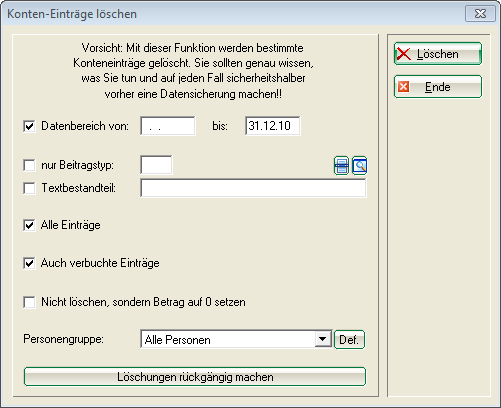Viewport: 501px width, 408px height.
Task: Click into the Beitragstyp code field
Action: coord(156,165)
